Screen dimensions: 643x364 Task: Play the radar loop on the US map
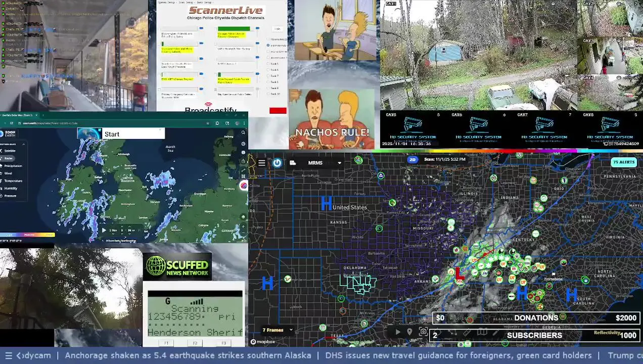(x=397, y=332)
